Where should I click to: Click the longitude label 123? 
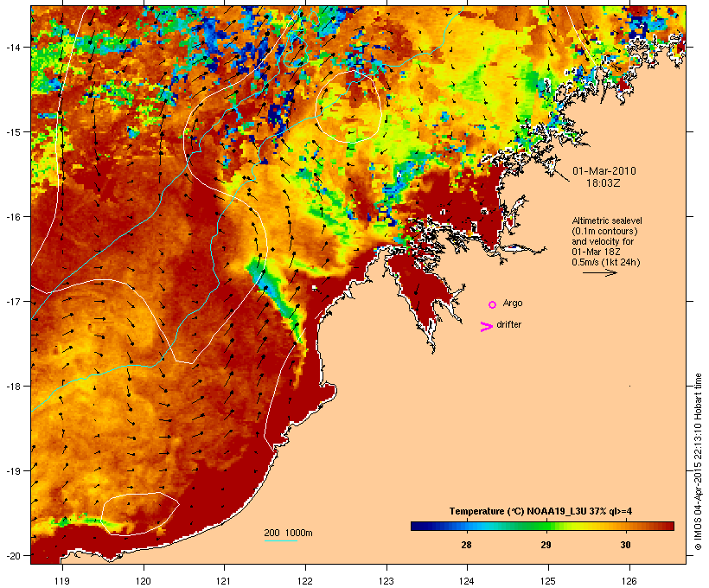click(386, 581)
